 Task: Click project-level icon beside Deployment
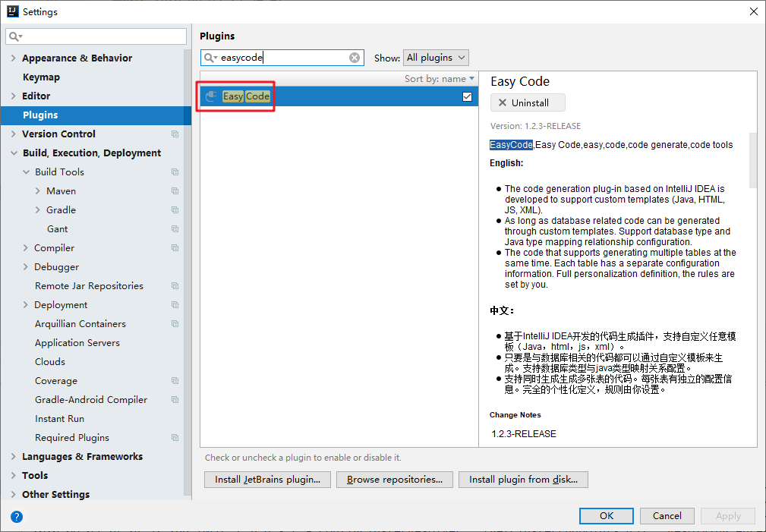pyautogui.click(x=175, y=305)
